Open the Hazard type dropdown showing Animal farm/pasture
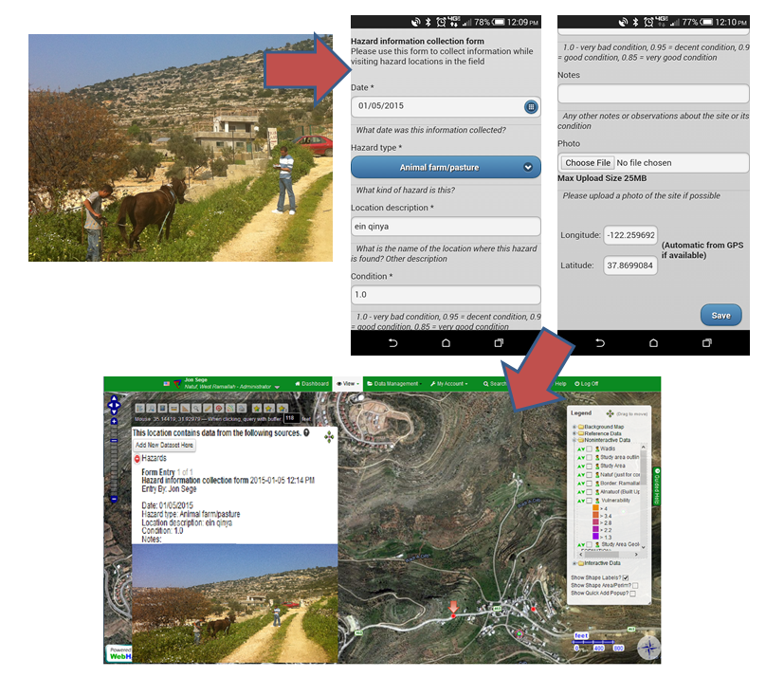The image size is (784, 677). point(446,167)
